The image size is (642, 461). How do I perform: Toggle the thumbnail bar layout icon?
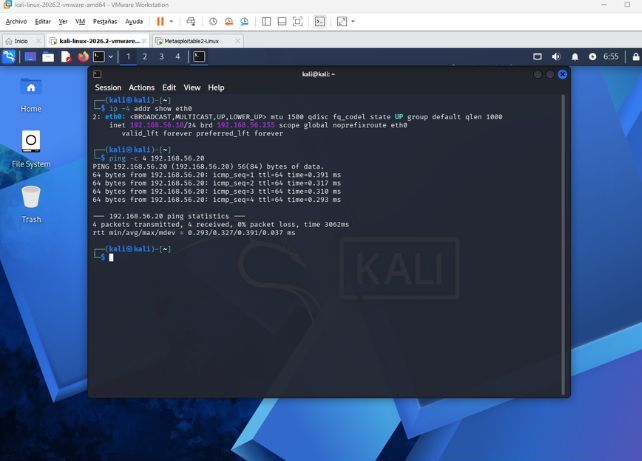tap(282, 21)
